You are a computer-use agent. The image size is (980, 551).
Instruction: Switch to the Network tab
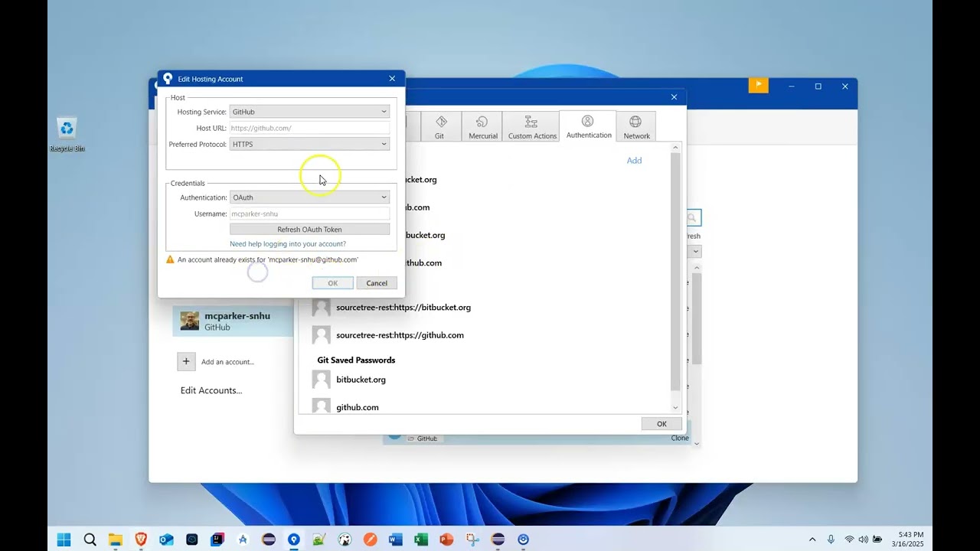pos(635,127)
